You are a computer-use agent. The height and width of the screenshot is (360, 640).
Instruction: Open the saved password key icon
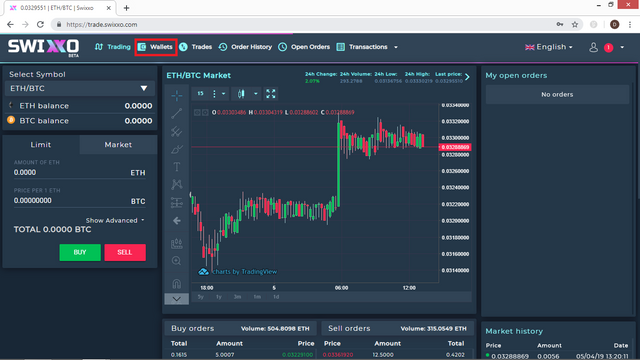tap(560, 24)
